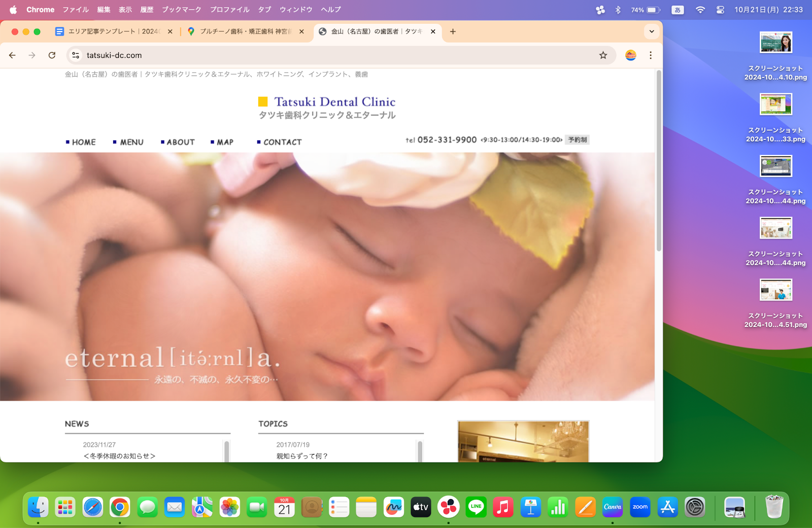Open the 親知らずって何？ topic
This screenshot has width=812, height=528.
pos(302,456)
